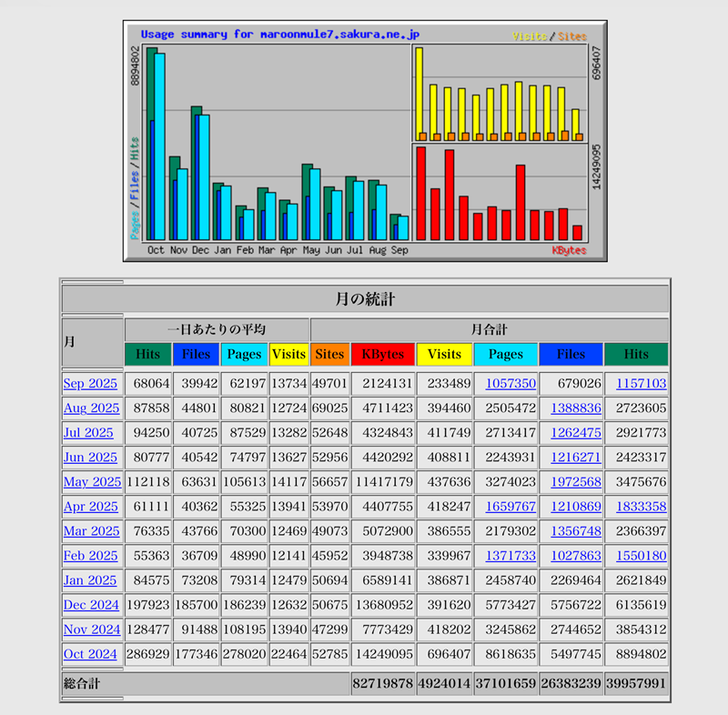Go to the Jul 2025 statistics
This screenshot has height=715, width=728.
(x=89, y=433)
